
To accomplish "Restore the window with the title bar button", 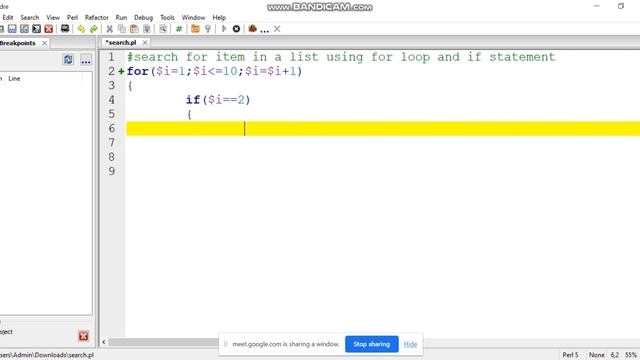I will (621, 6).
